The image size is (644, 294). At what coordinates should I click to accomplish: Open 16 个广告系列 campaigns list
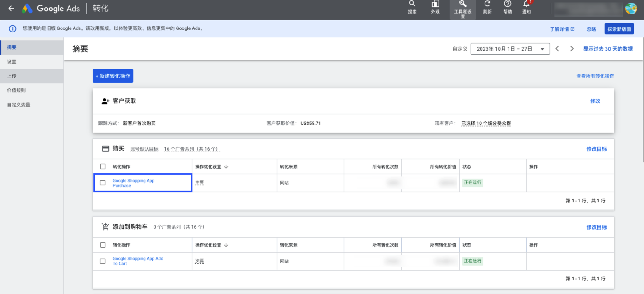tap(192, 149)
